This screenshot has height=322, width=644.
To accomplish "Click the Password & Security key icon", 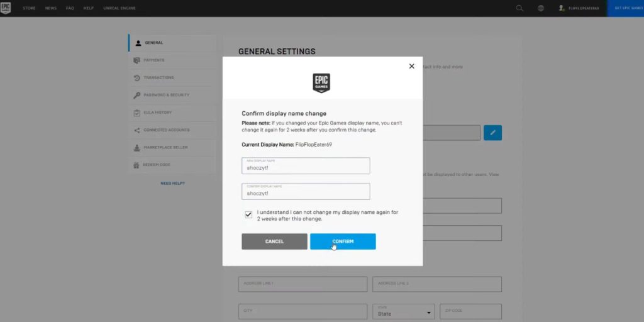I will point(136,96).
